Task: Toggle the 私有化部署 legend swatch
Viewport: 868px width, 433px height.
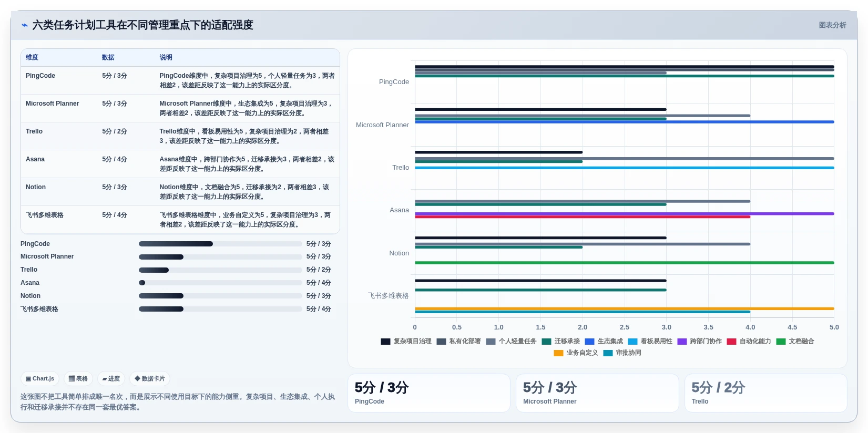Action: (x=441, y=342)
